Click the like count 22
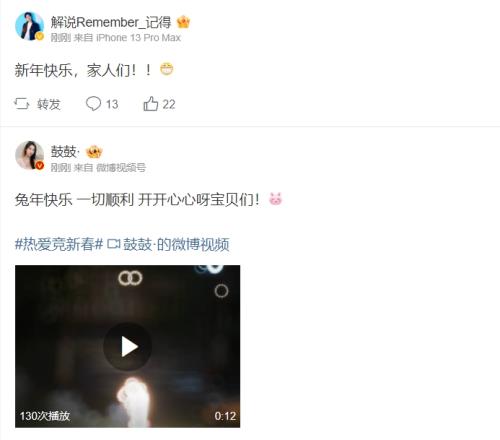The width and height of the screenshot is (500, 440). (x=169, y=104)
